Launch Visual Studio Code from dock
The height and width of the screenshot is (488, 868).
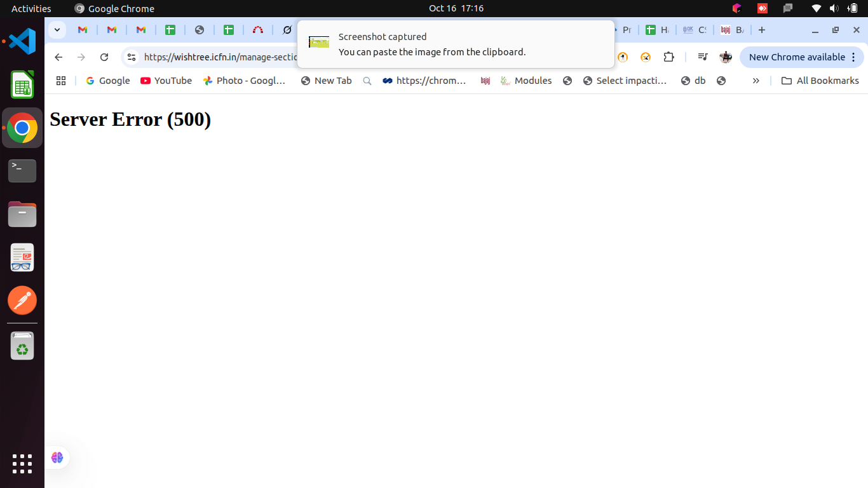(x=22, y=41)
